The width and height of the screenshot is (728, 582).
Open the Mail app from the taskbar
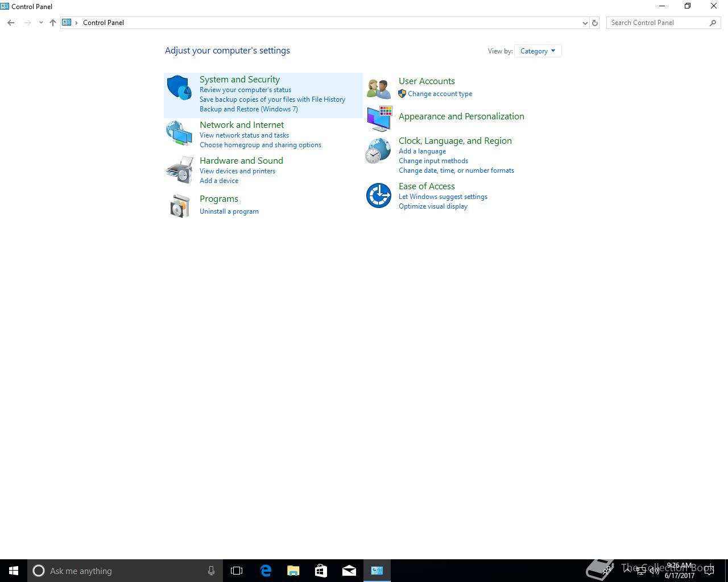[349, 571]
